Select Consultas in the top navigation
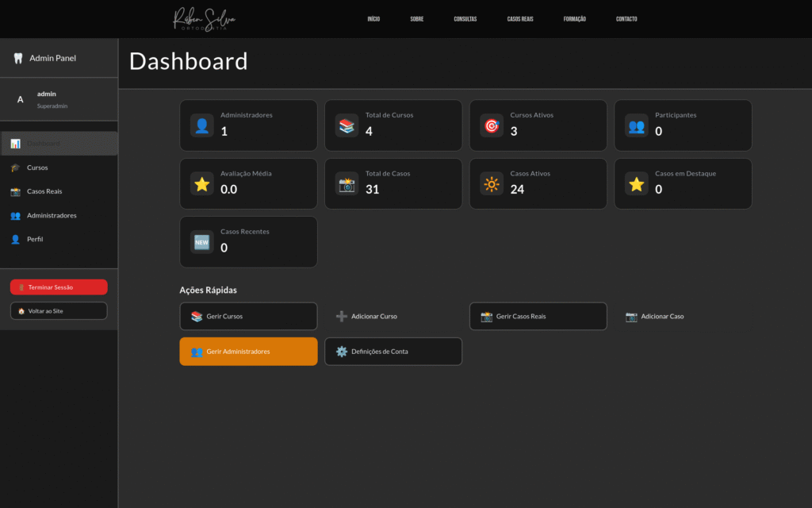This screenshot has width=812, height=508. [x=465, y=19]
